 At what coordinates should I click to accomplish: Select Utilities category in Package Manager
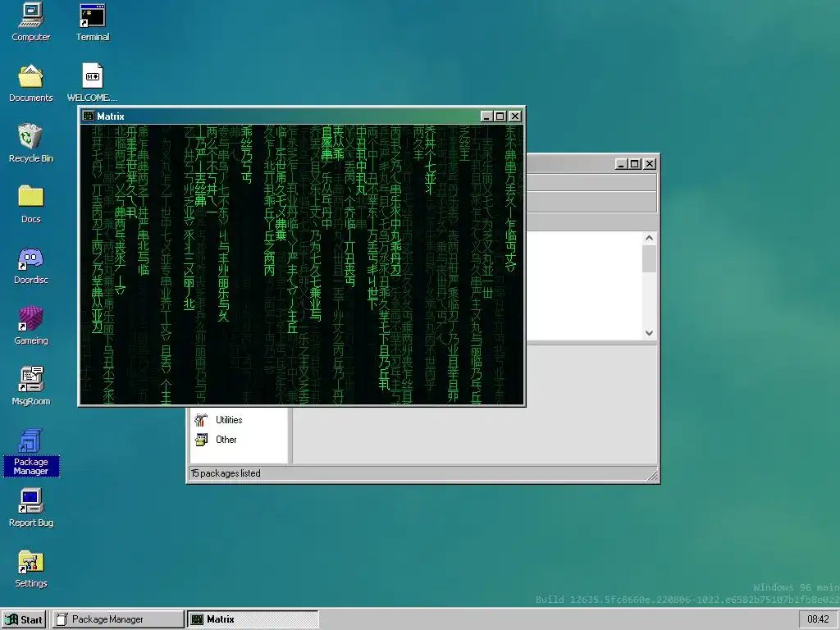click(229, 420)
